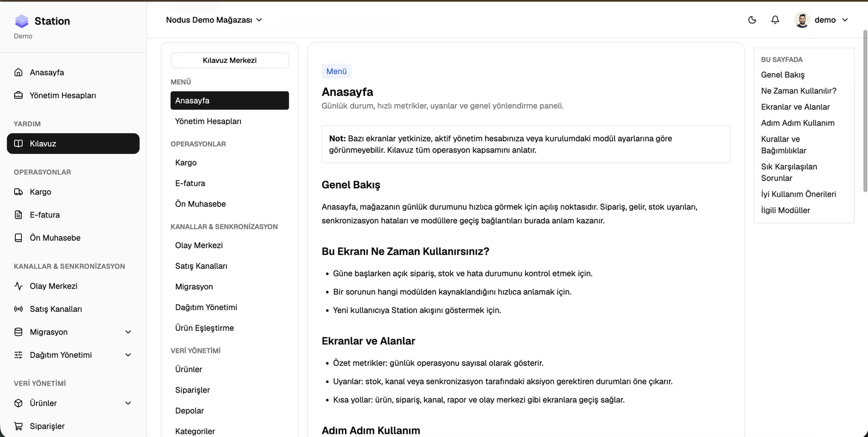
Task: Open Ürün Eşleştirme guide page
Action: [x=229, y=328]
